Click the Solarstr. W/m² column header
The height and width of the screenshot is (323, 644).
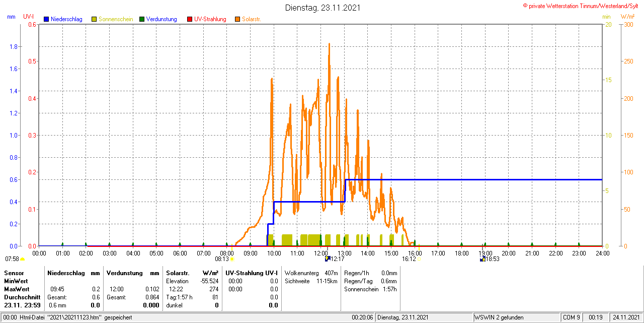pos(192,273)
